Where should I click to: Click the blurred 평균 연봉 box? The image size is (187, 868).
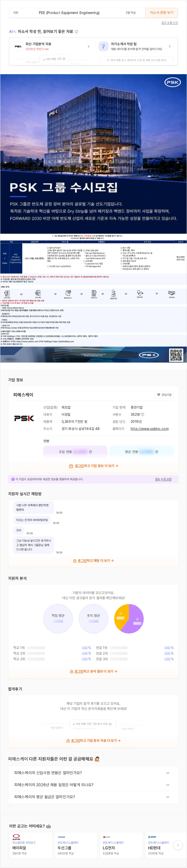coord(141,452)
